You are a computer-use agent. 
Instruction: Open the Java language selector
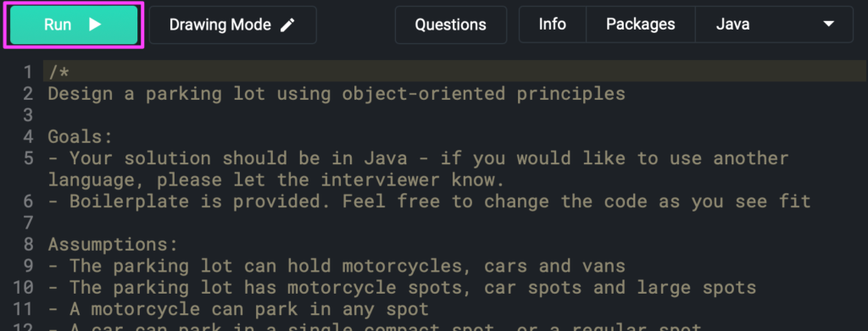[x=774, y=25]
